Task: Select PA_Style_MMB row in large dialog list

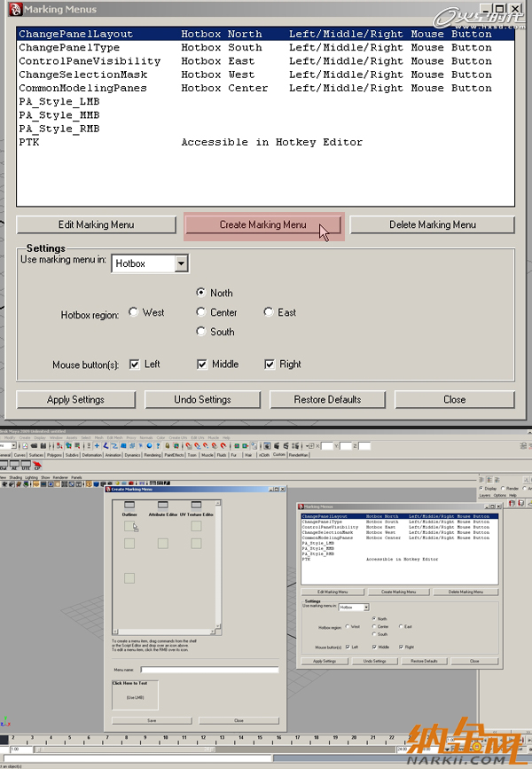Action: [x=265, y=114]
